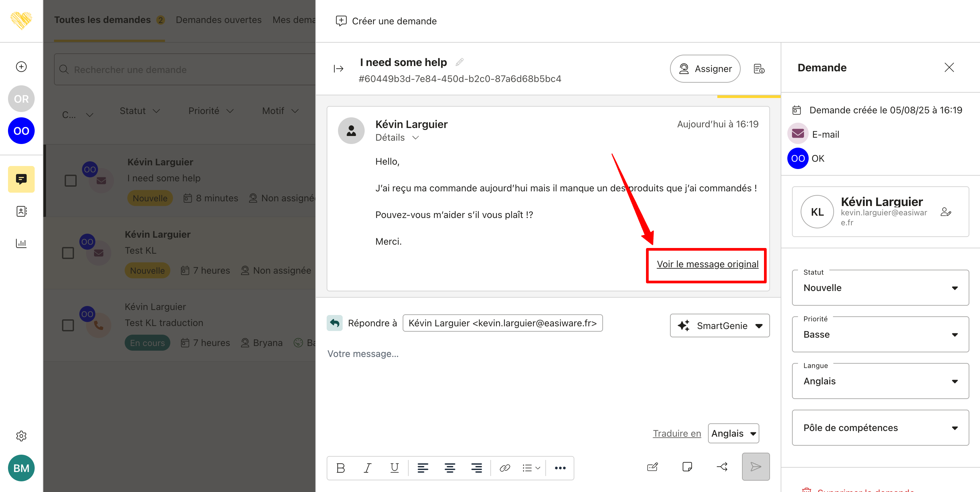Click the edit contact icon beside Kévin Larguier
This screenshot has width=980, height=492.
click(x=946, y=212)
